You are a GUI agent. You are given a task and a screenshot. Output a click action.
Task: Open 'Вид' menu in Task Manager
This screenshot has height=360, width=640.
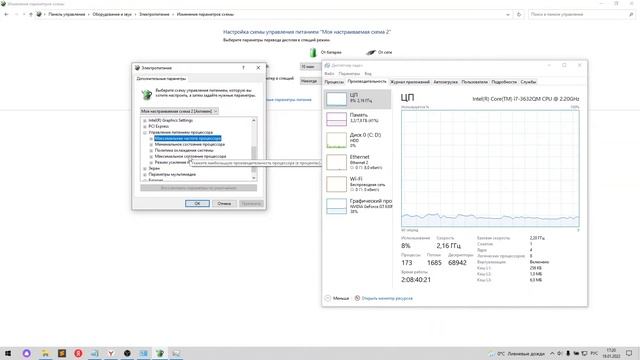point(368,74)
